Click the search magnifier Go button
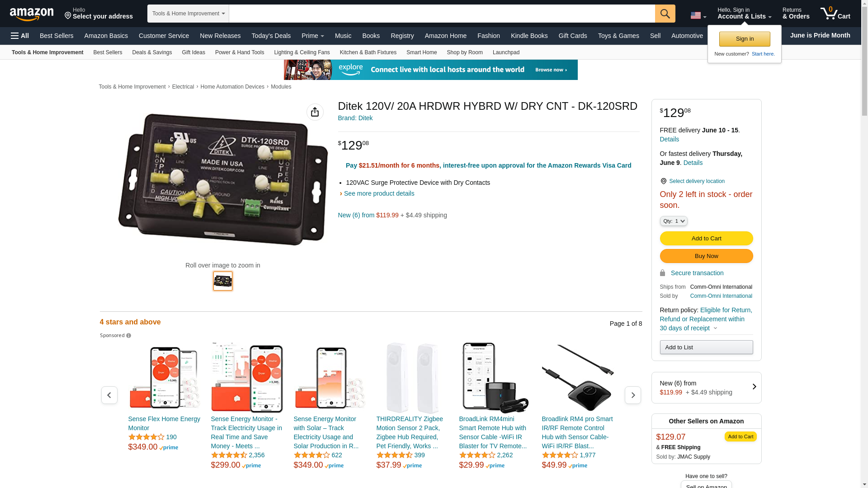Viewport: 868px width, 488px height. [665, 14]
